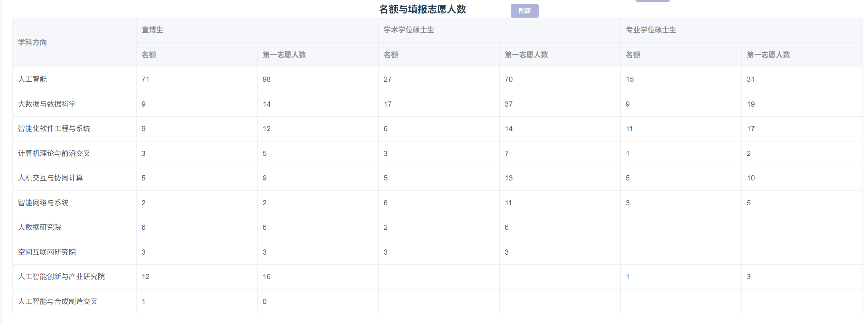Click the 智能网络与系统 row label
The image size is (868, 324).
tap(43, 203)
